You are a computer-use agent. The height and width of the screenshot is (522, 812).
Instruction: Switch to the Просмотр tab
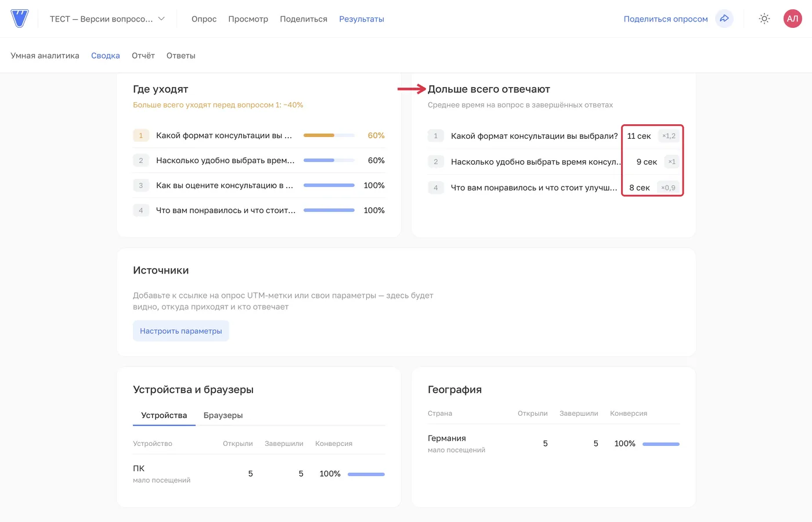pyautogui.click(x=248, y=19)
